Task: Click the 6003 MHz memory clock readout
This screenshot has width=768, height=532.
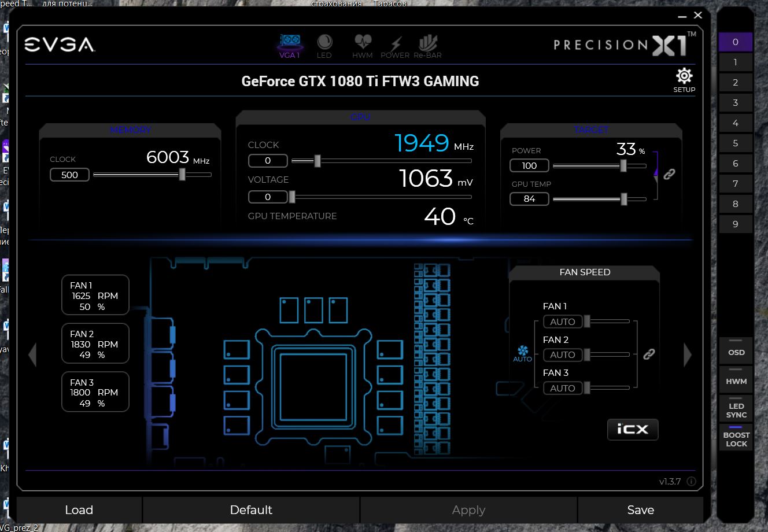Action: (x=178, y=157)
